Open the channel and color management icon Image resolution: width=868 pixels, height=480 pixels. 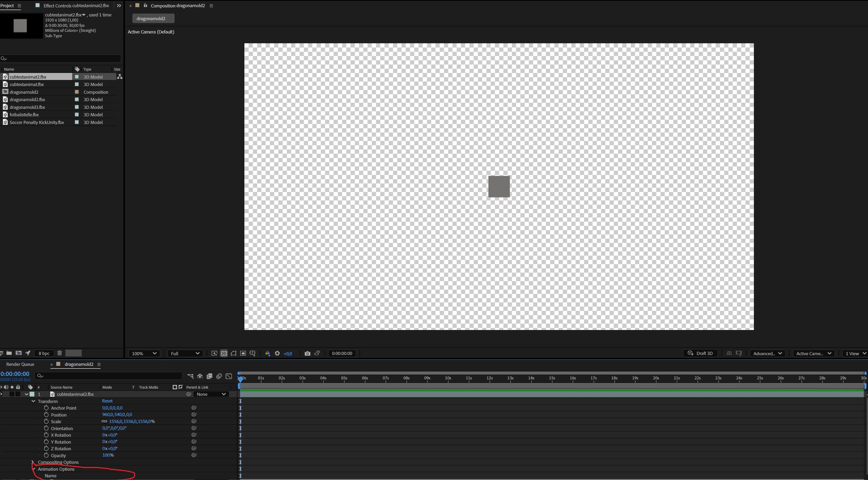tap(267, 353)
